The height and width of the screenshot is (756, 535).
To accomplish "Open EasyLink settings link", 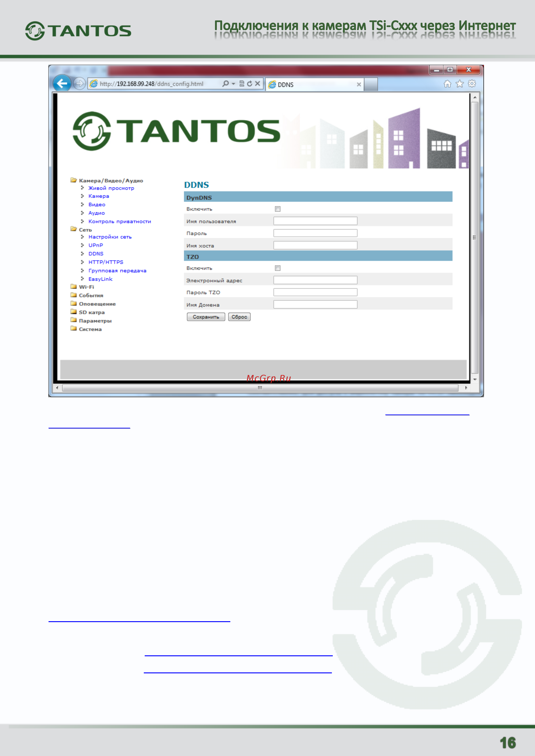I will point(100,279).
